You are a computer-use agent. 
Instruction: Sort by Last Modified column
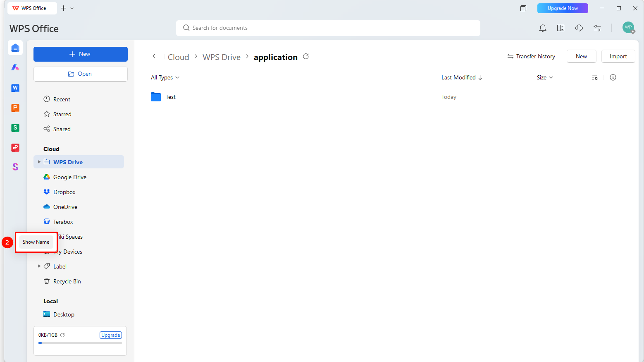[461, 77]
